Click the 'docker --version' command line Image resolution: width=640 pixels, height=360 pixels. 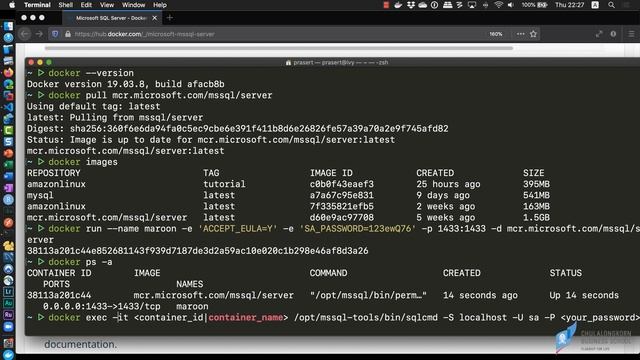click(91, 73)
